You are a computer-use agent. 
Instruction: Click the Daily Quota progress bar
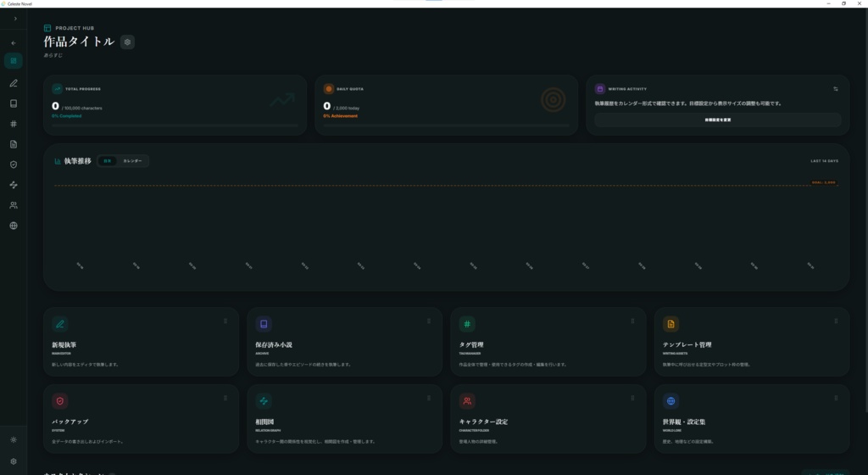pos(446,126)
